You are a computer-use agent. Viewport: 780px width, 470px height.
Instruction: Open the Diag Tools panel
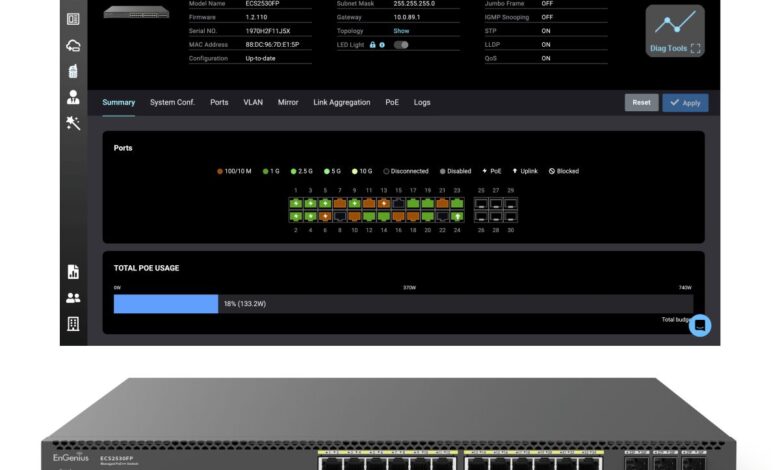(674, 31)
